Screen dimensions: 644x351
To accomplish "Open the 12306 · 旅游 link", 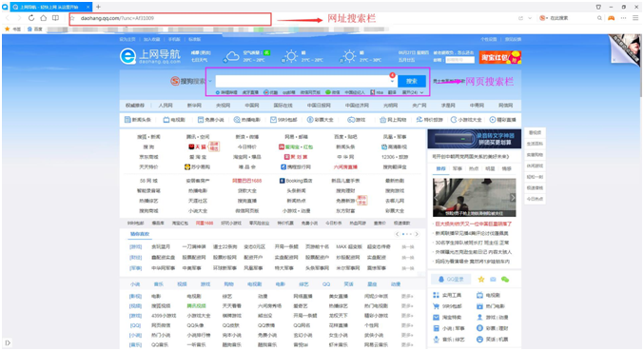I will click(x=394, y=157).
